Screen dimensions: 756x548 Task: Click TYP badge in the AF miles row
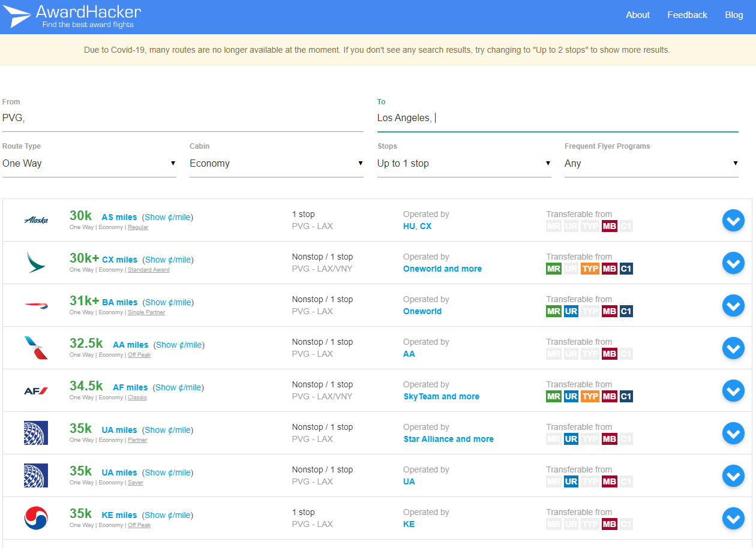click(x=590, y=396)
